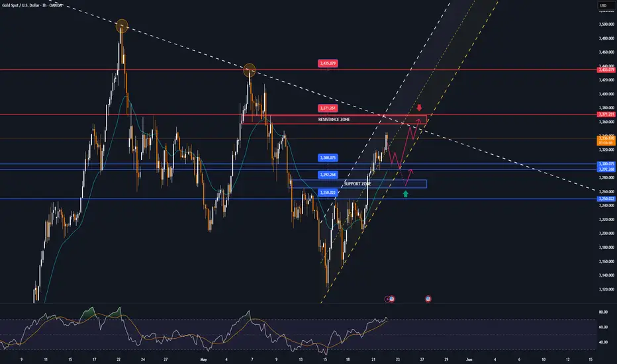
Task: Click the orange current price tag on axis
Action: [x=606, y=140]
